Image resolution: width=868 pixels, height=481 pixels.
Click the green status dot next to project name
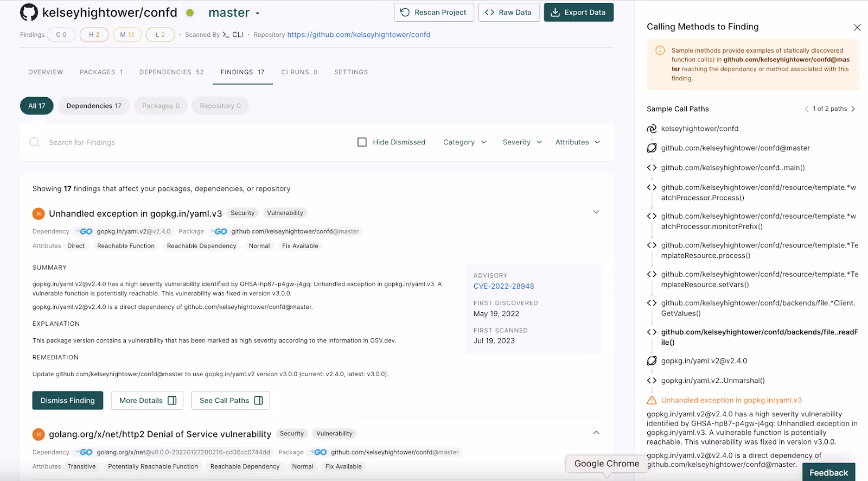click(190, 12)
